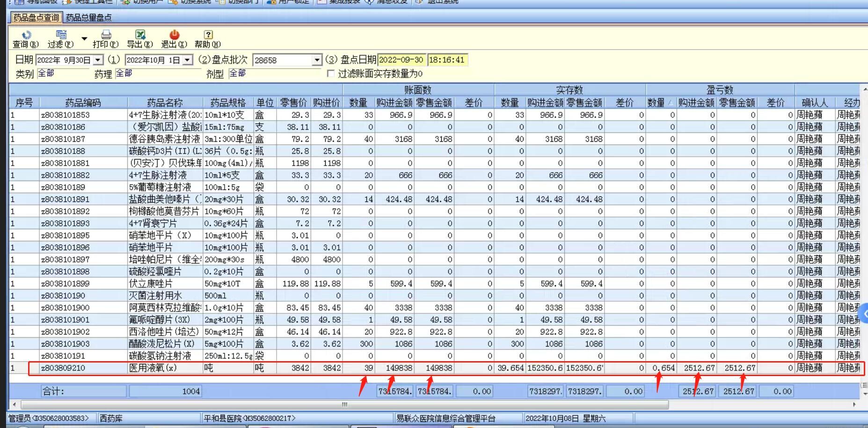Sort by the 序号 column header
This screenshot has height=428, width=868.
[x=24, y=103]
